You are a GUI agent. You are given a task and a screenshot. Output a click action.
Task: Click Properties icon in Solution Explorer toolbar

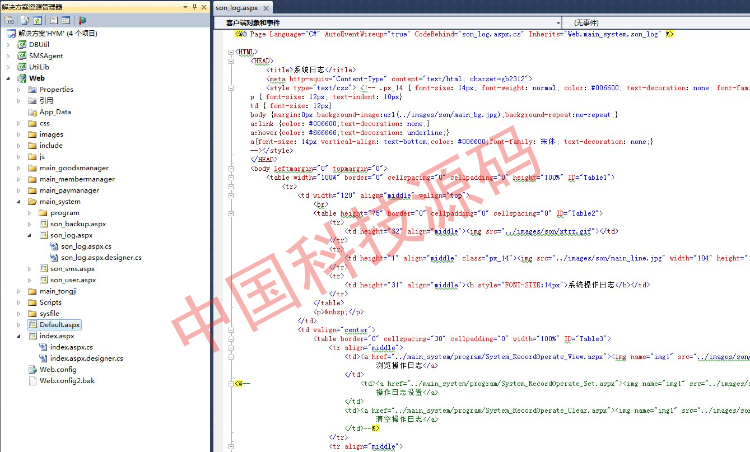click(x=9, y=20)
